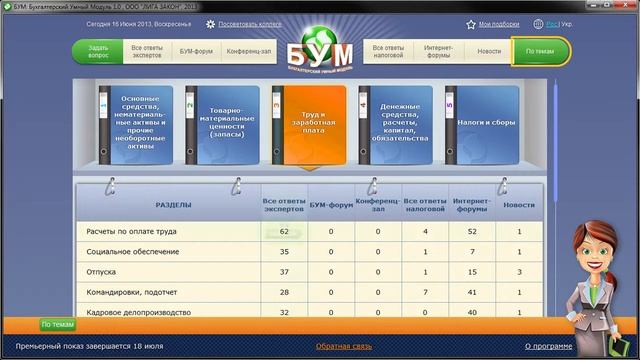640x360 pixels.
Task: Select row Социальное обеспечение
Action: point(310,252)
